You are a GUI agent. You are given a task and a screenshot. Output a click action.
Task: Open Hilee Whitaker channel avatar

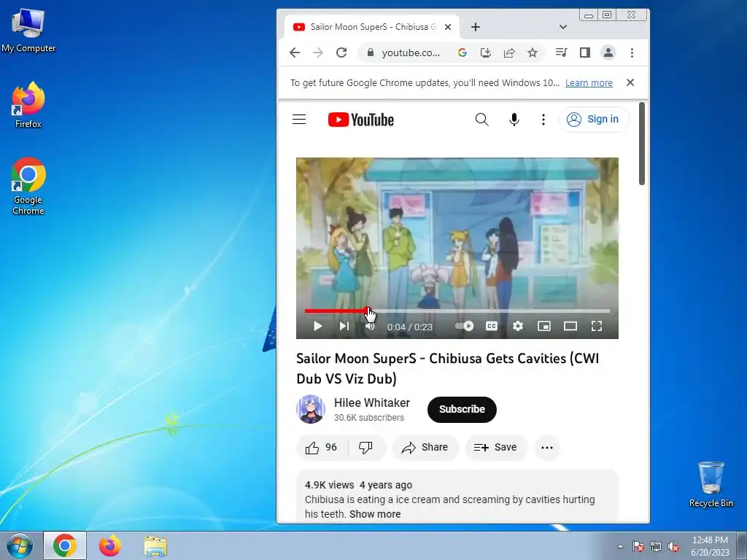pyautogui.click(x=311, y=409)
